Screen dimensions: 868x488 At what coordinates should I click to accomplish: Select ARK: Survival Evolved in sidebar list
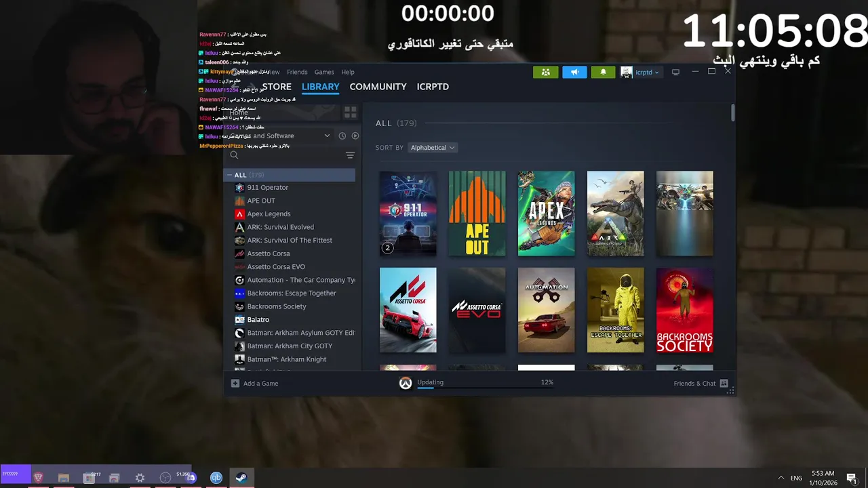[290, 227]
